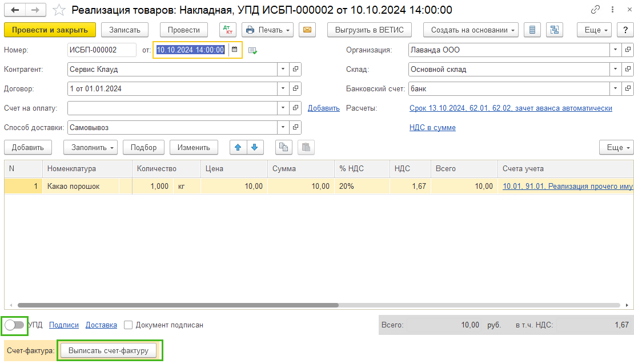Switch on the УПД toggle
Image resolution: width=634 pixels, height=364 pixels.
14,325
